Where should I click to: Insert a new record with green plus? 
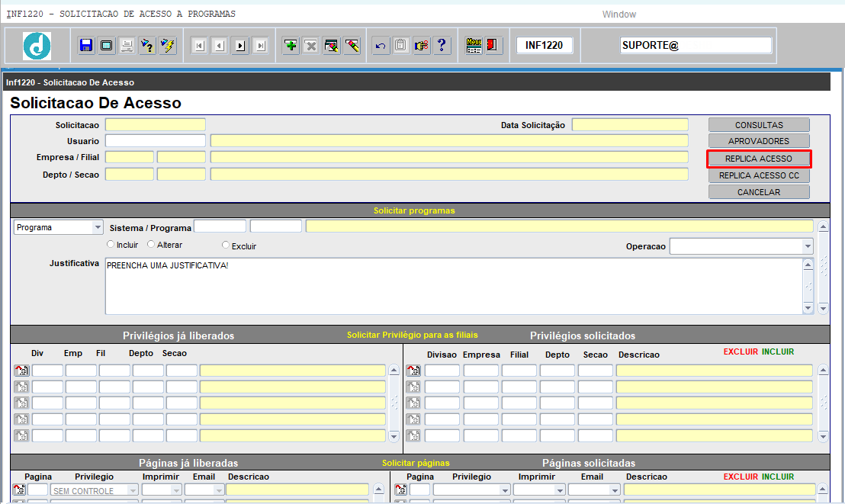[291, 45]
